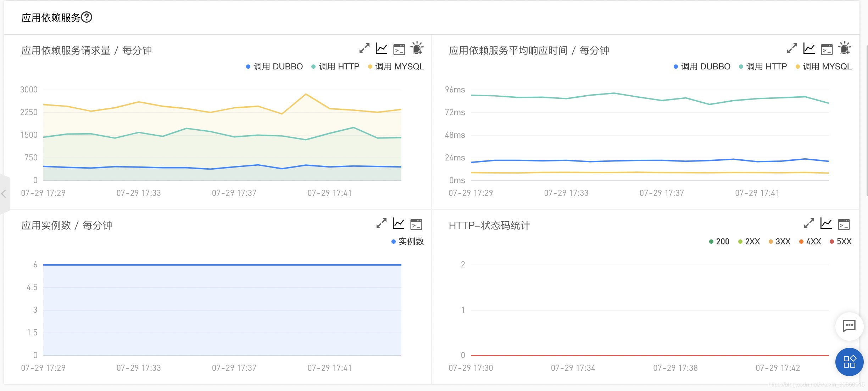Screen dimensions: 868x391
Task: Click the terminal icon on the request volume panel
Action: point(399,50)
